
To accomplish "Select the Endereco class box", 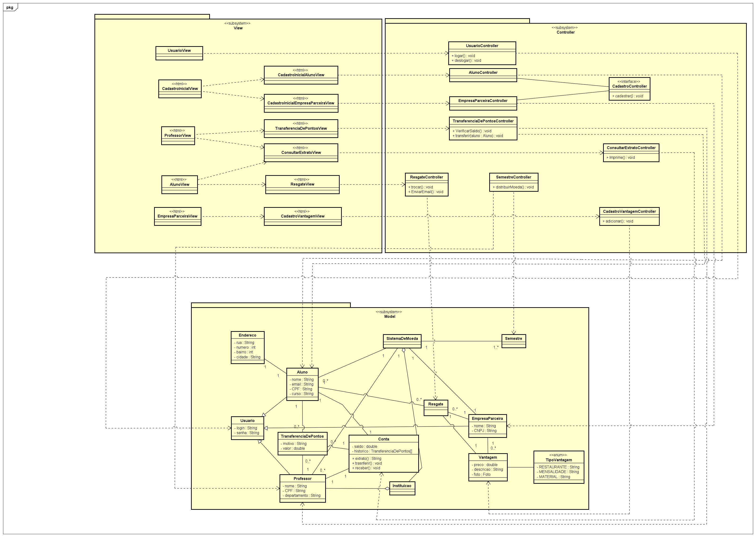I will click(x=247, y=335).
